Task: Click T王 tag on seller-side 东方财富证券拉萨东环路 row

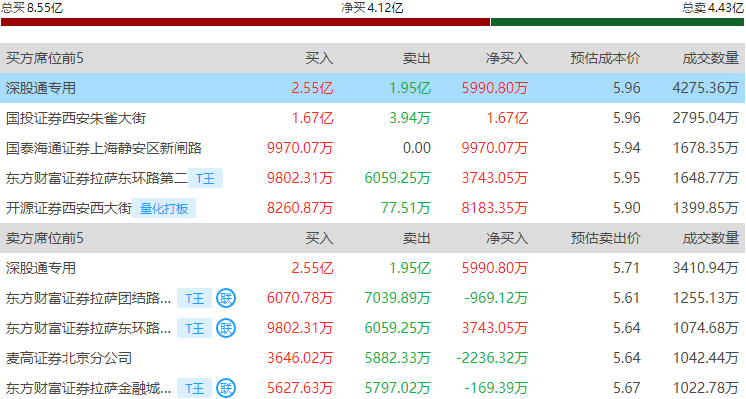Action: click(x=194, y=328)
